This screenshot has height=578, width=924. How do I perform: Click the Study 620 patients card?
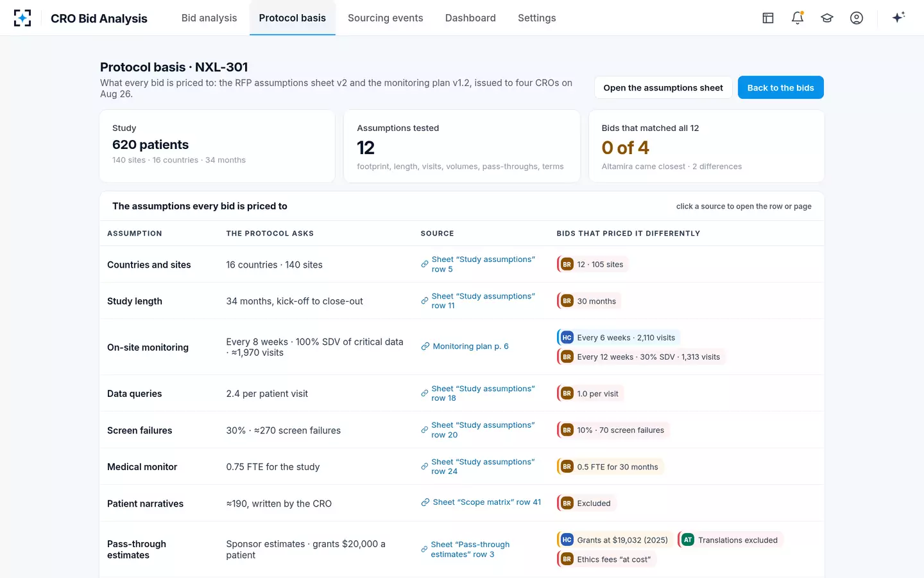(x=218, y=146)
